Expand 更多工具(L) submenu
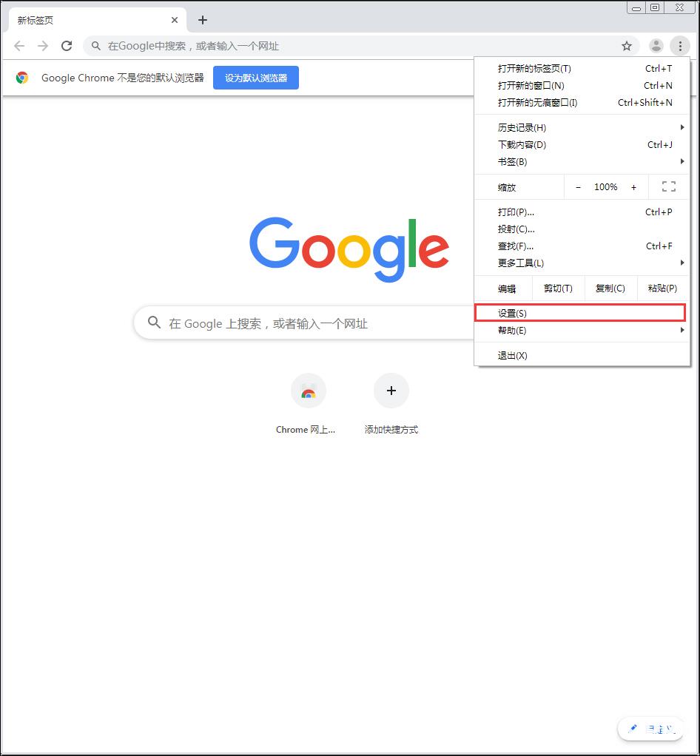Screen dimensions: 700x756 point(582,263)
